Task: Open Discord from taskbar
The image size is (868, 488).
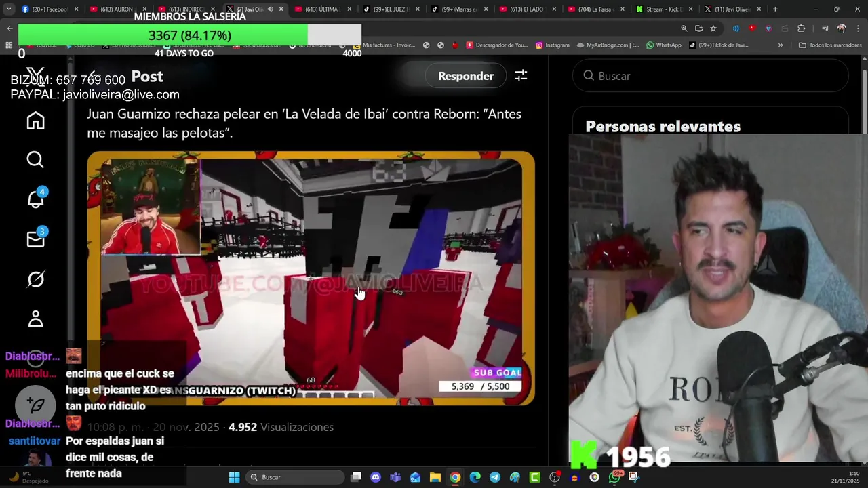Action: (x=376, y=477)
